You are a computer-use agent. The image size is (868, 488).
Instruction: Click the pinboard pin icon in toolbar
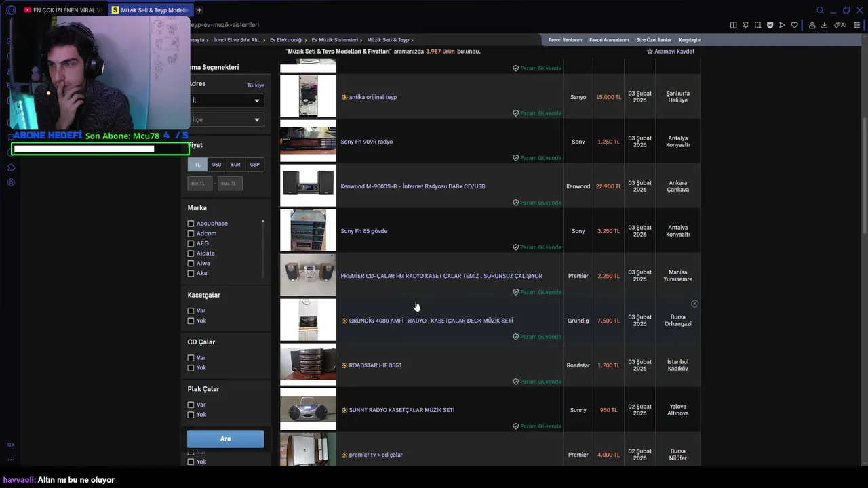tap(745, 25)
